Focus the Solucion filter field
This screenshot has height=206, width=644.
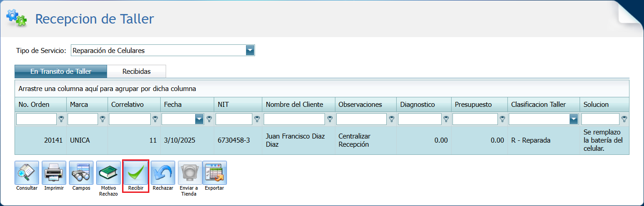[x=600, y=119]
